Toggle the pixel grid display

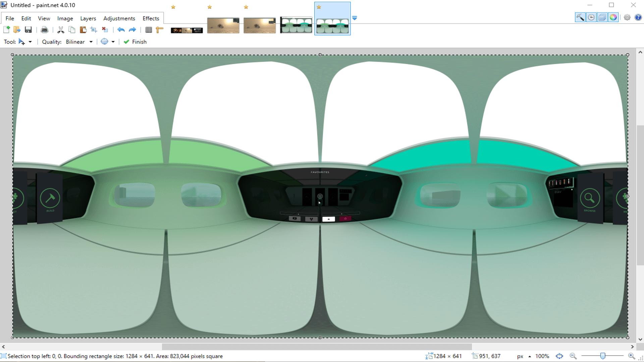tap(149, 30)
